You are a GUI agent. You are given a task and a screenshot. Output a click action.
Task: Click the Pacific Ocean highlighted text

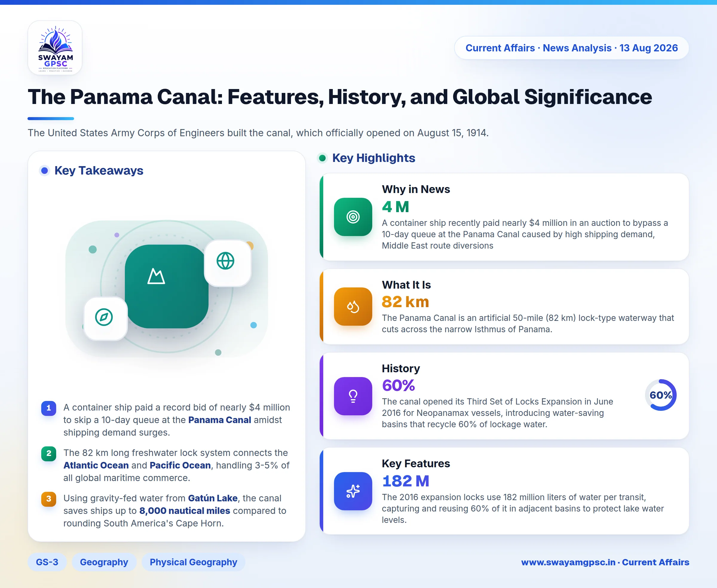point(180,465)
